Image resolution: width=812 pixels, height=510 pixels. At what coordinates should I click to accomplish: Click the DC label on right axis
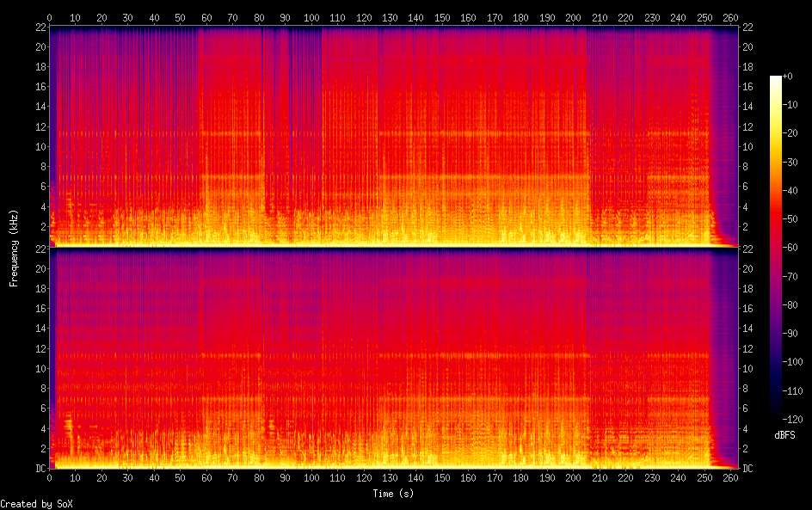747,468
